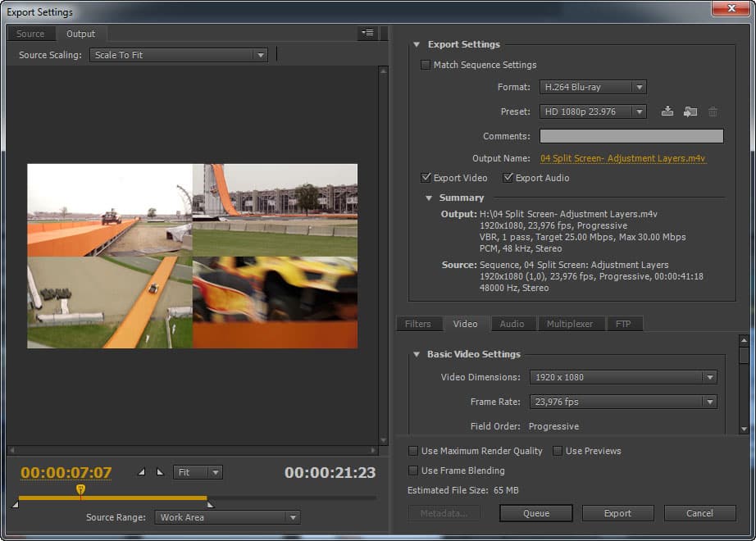
Task: Click the Set Out Point triangle icon
Action: [160, 472]
